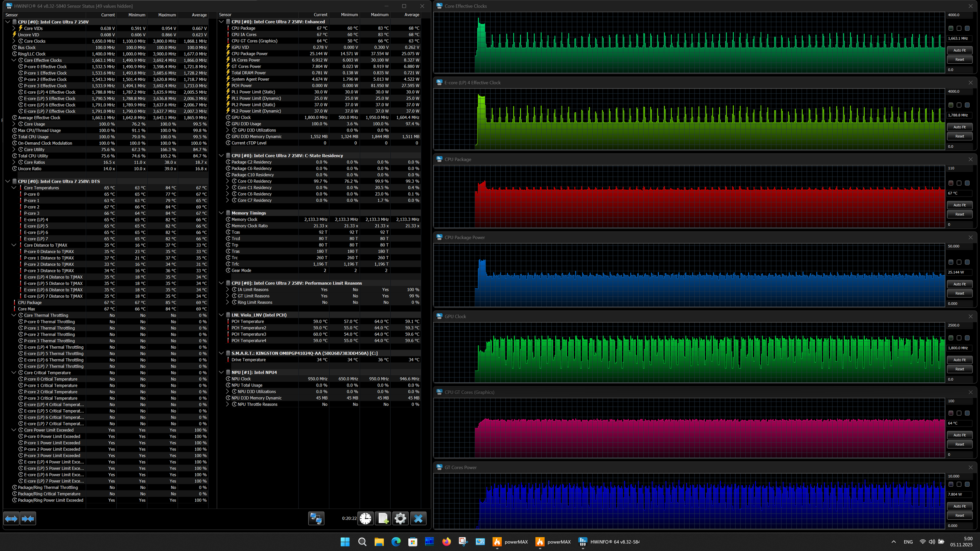Image resolution: width=980 pixels, height=551 pixels.
Task: Collapse the Memory Timings sensor group
Action: point(221,213)
